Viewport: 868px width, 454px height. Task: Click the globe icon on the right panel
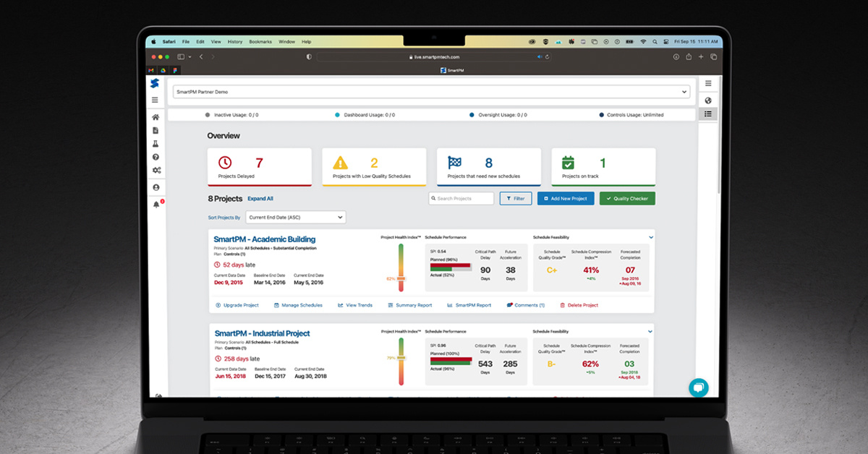pyautogui.click(x=708, y=100)
